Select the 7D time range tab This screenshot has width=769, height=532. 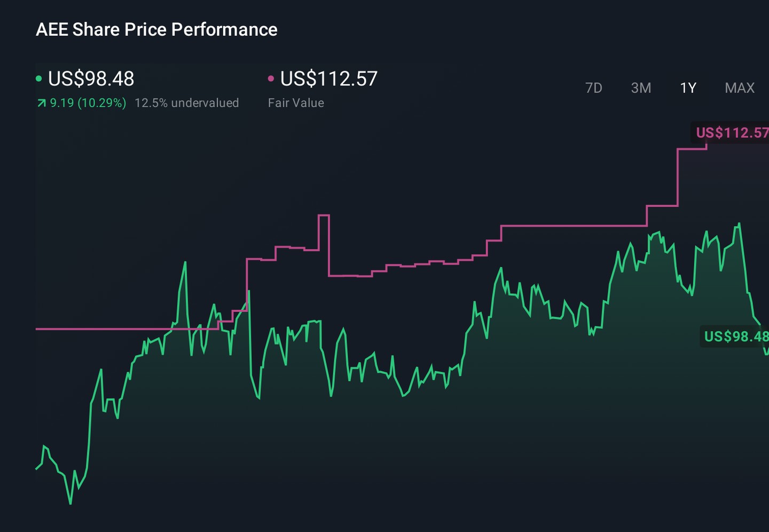[x=593, y=88]
